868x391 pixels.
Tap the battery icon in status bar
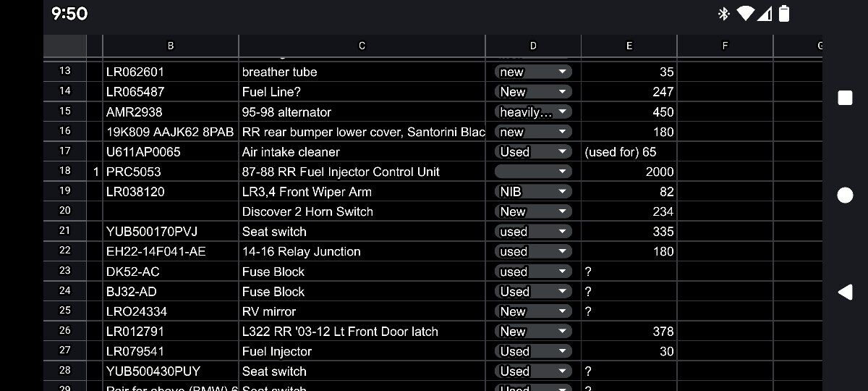(x=784, y=14)
